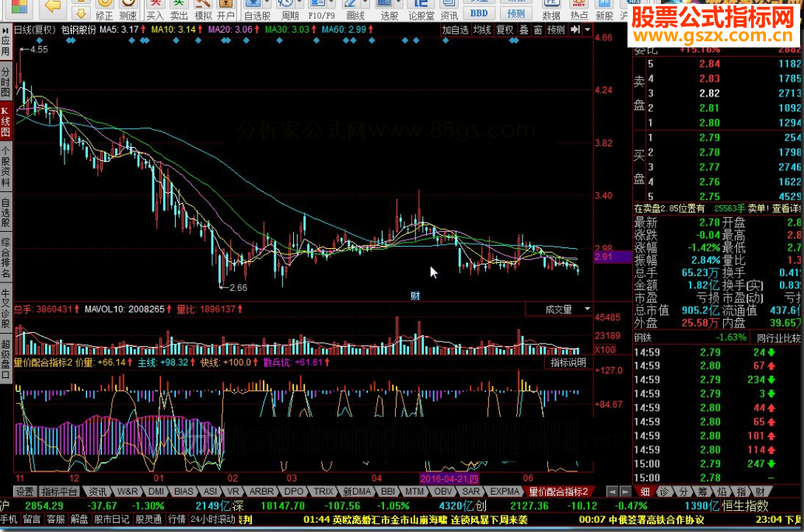The image size is (804, 532).
Task: Open 资讯 news in the top toolbar
Action: click(x=449, y=11)
